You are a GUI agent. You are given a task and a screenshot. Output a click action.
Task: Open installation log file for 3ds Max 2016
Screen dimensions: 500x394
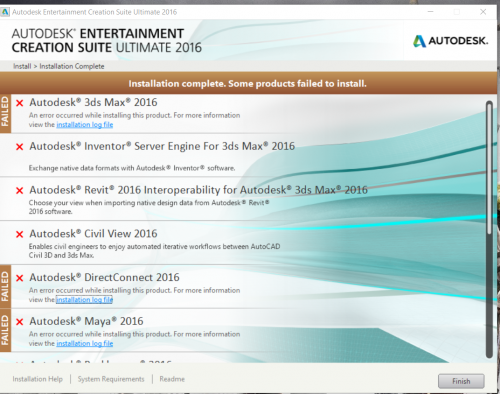[x=85, y=125]
